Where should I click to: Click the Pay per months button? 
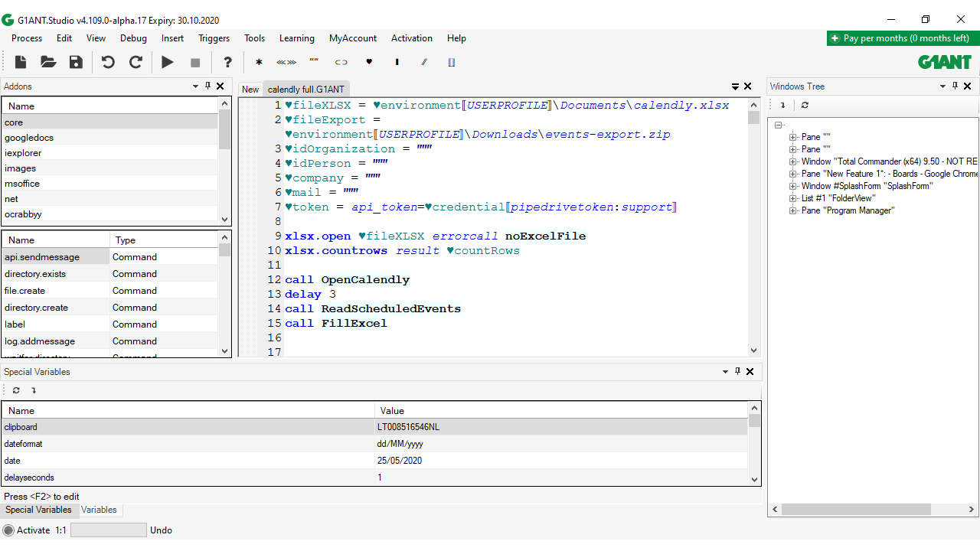[903, 38]
